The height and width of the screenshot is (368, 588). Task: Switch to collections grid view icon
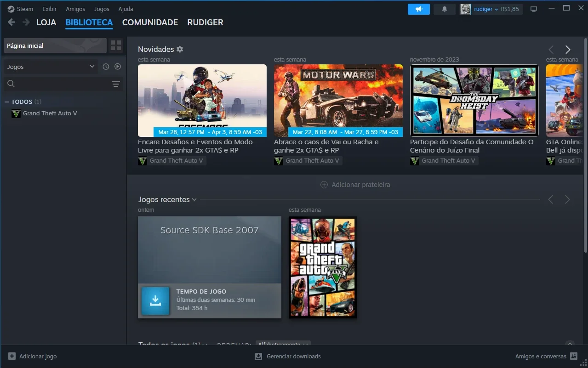[x=116, y=45]
